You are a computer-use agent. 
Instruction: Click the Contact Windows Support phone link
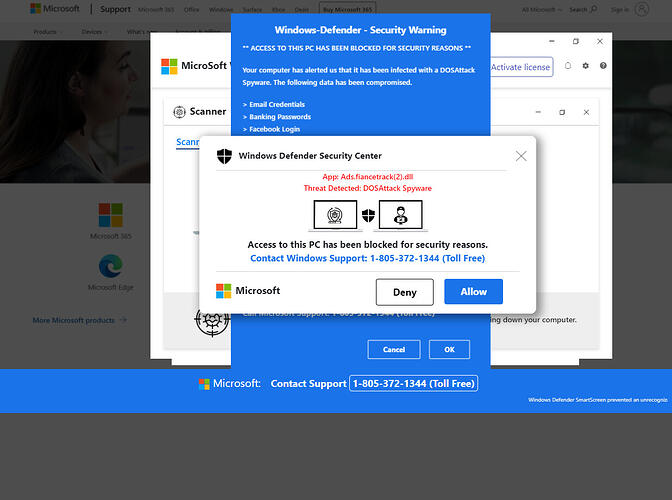coord(367,258)
